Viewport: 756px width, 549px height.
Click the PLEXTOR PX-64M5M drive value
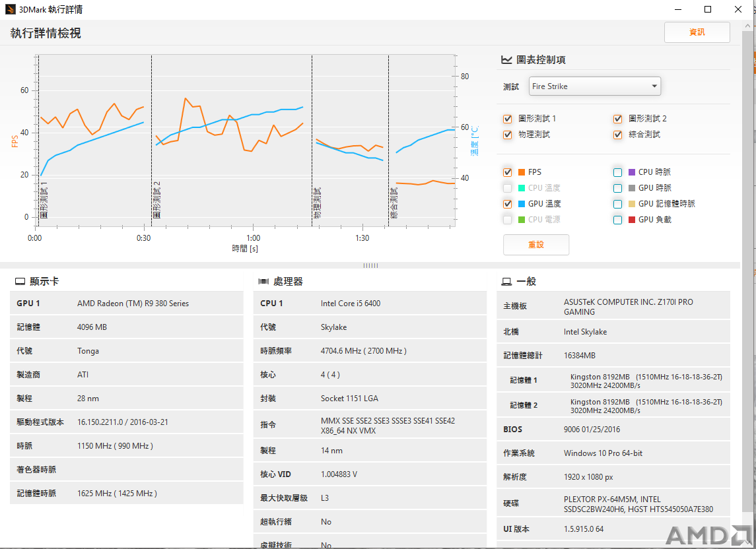pos(638,504)
